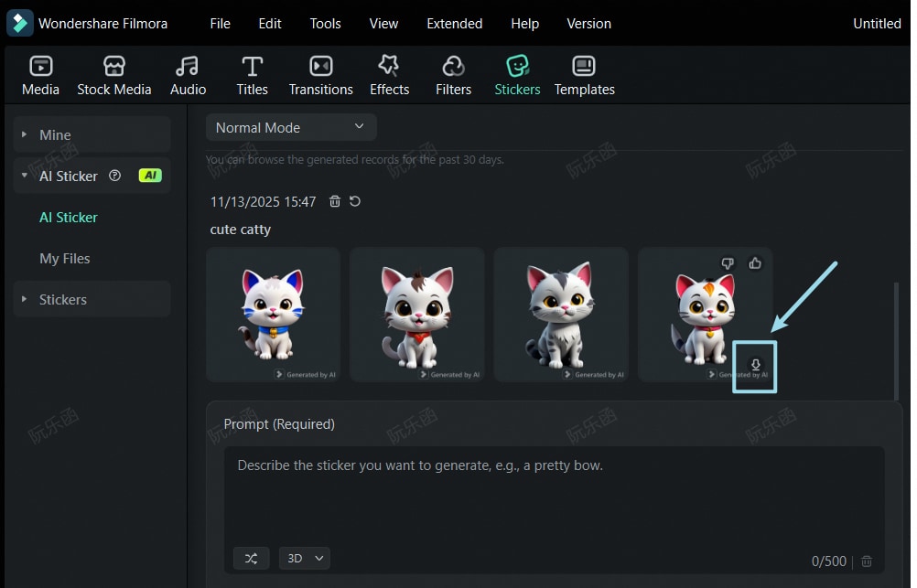The width and height of the screenshot is (917, 588).
Task: Click the random prompt shuffle button
Action: click(x=252, y=558)
